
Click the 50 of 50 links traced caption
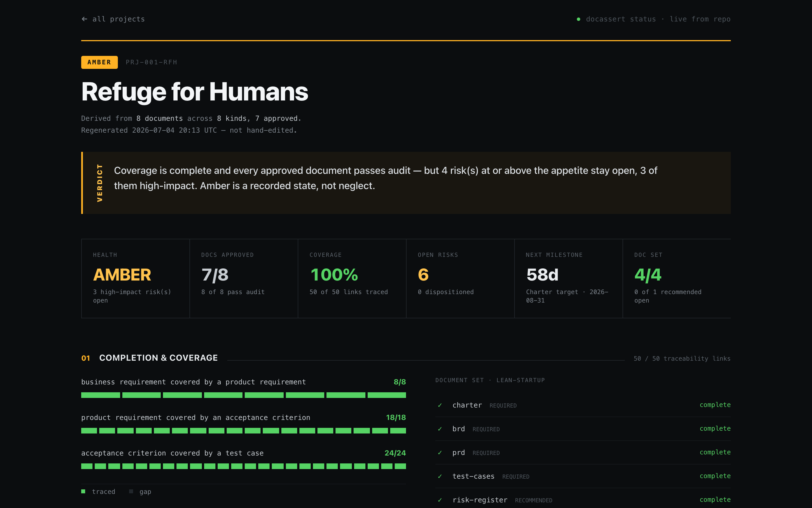click(x=348, y=292)
